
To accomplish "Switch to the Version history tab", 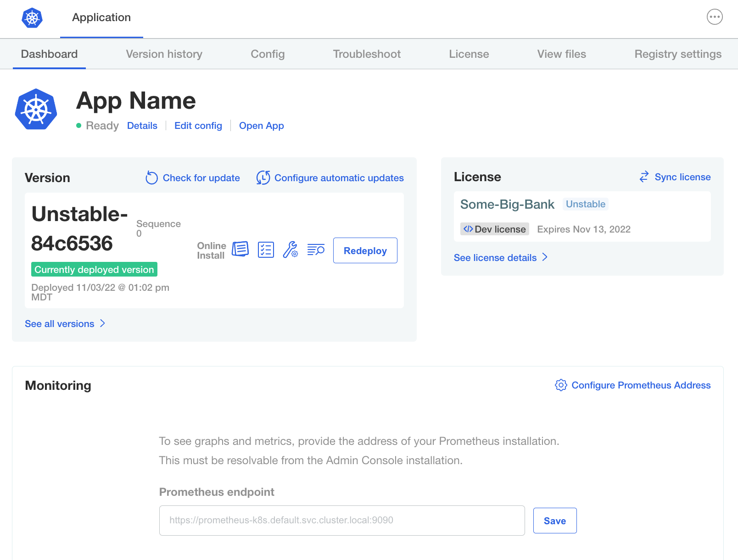I will [x=163, y=54].
